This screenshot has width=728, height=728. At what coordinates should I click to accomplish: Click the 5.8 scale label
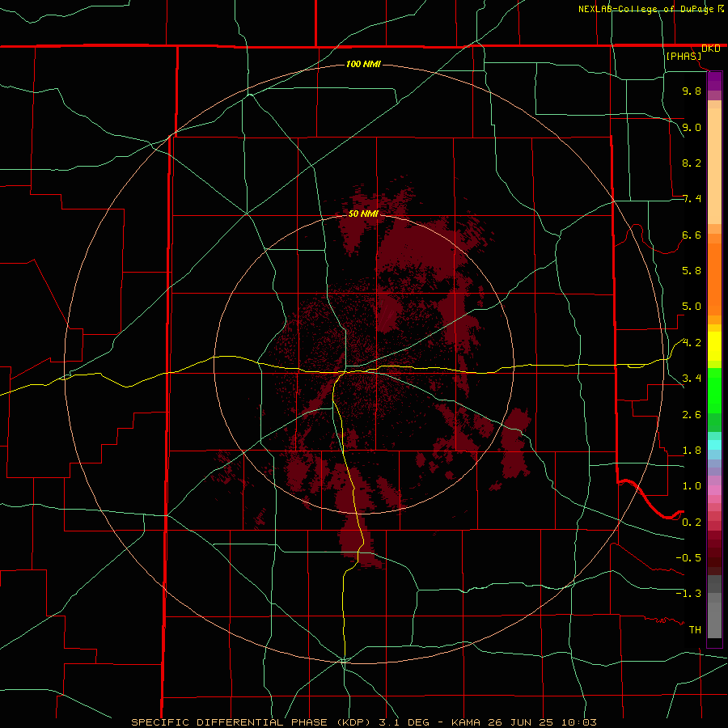pyautogui.click(x=692, y=271)
